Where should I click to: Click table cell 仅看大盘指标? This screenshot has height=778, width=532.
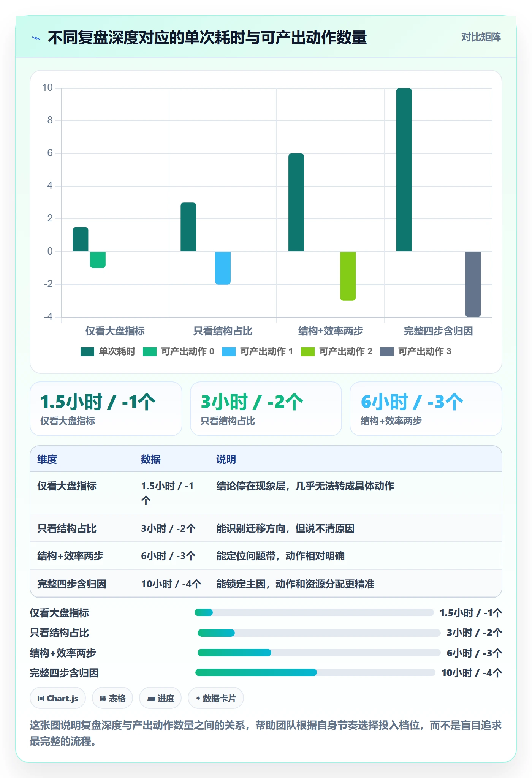(x=67, y=486)
